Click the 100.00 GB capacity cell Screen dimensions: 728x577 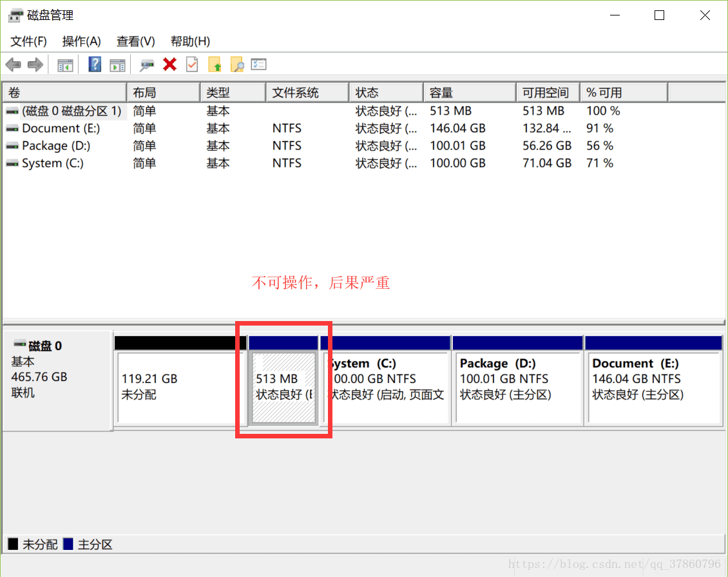tap(458, 164)
